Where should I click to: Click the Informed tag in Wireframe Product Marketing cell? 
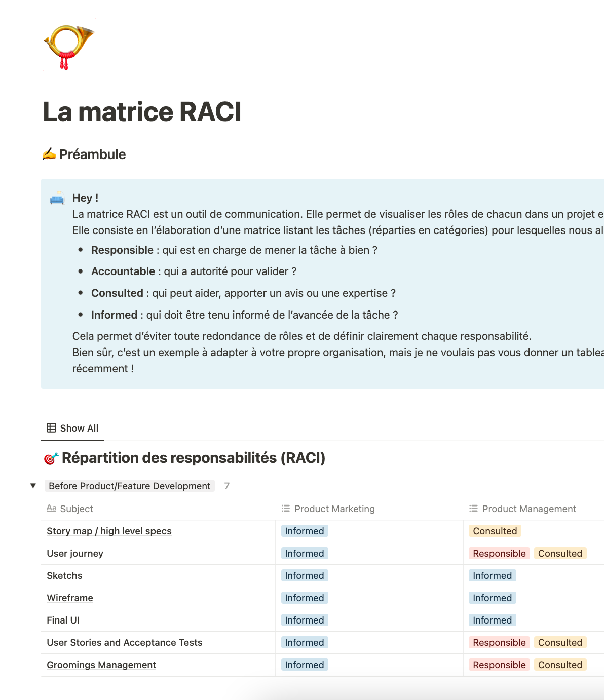[x=305, y=598]
